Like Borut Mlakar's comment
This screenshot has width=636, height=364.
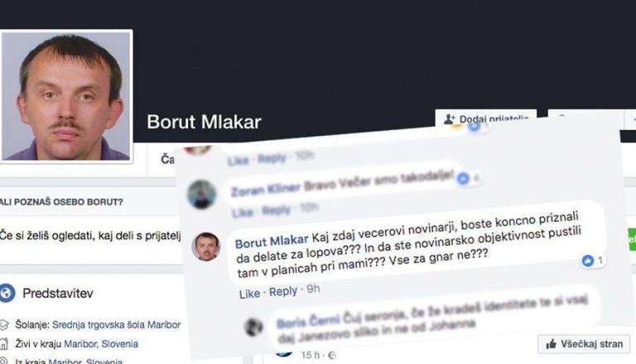pyautogui.click(x=249, y=294)
